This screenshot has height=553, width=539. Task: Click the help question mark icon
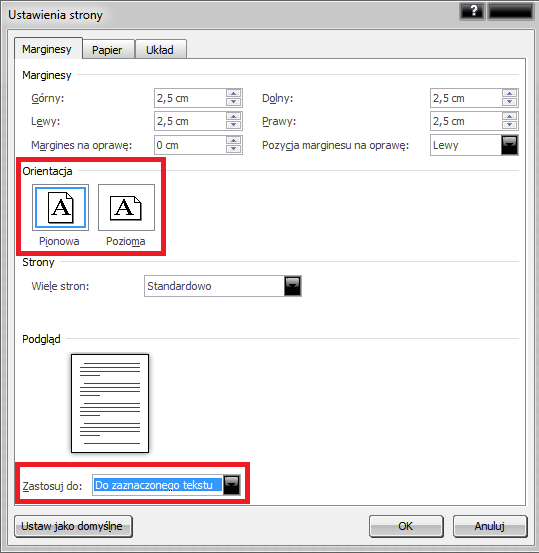tap(473, 11)
